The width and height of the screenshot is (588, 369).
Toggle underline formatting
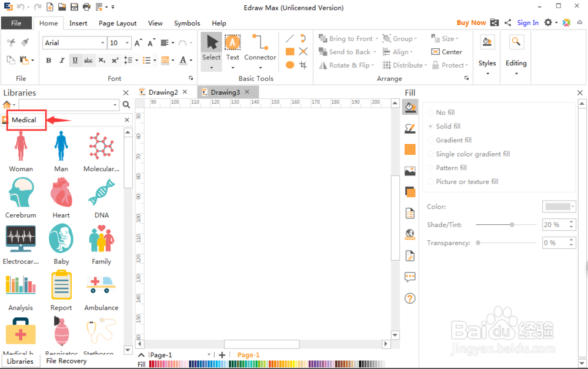click(75, 60)
